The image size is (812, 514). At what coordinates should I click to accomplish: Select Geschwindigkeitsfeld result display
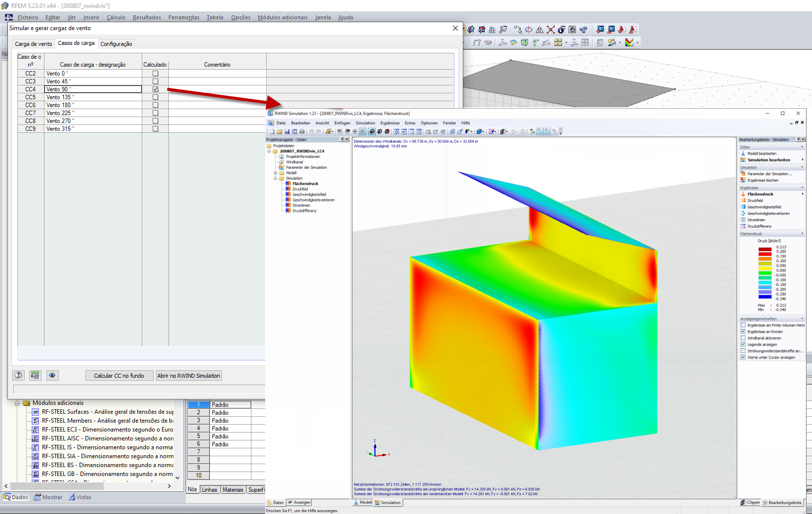[764, 207]
